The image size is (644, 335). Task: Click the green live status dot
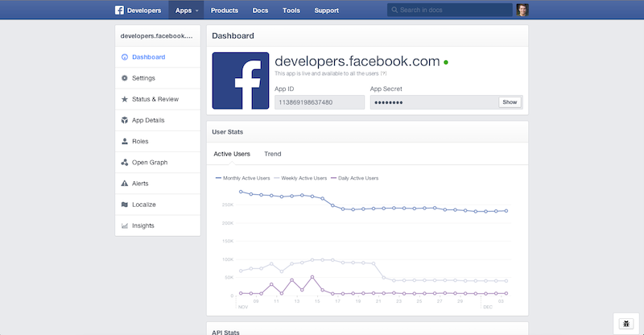[446, 63]
